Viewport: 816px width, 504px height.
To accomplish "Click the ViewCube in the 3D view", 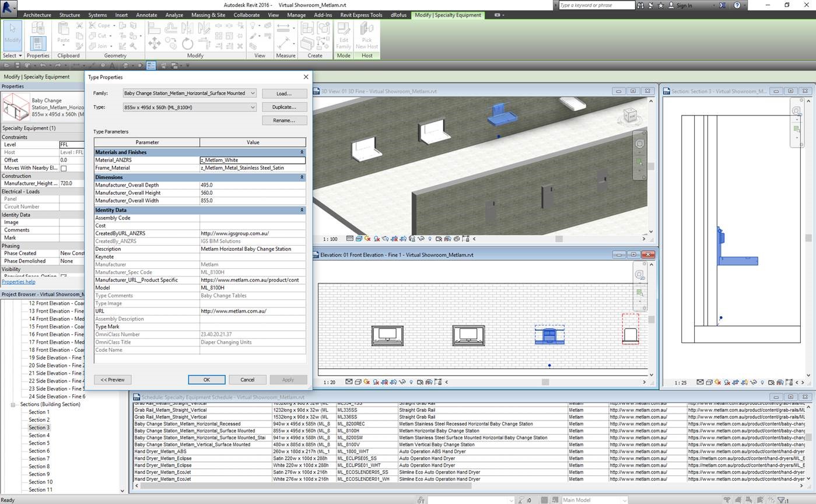I will tap(631, 116).
